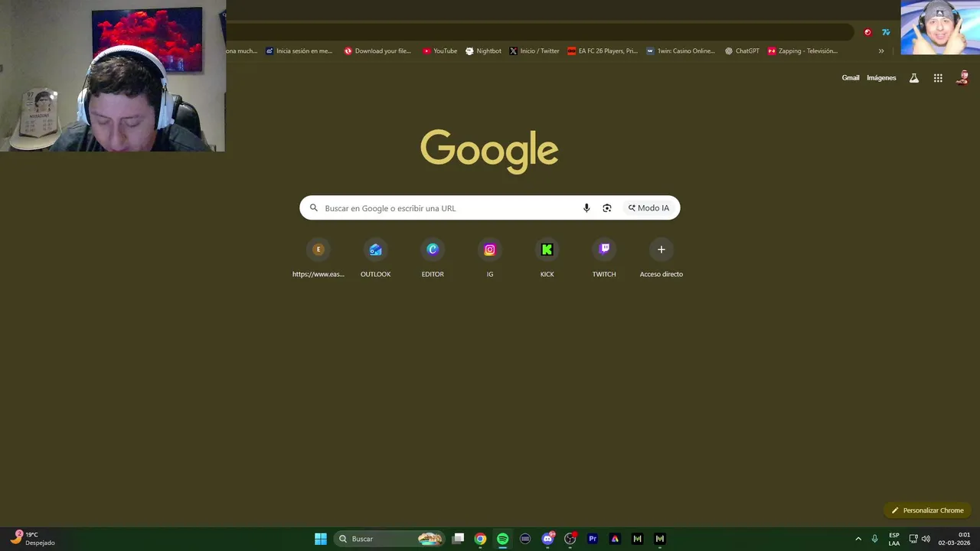980x551 pixels.
Task: Open the Google account avatar menu
Action: [963, 78]
